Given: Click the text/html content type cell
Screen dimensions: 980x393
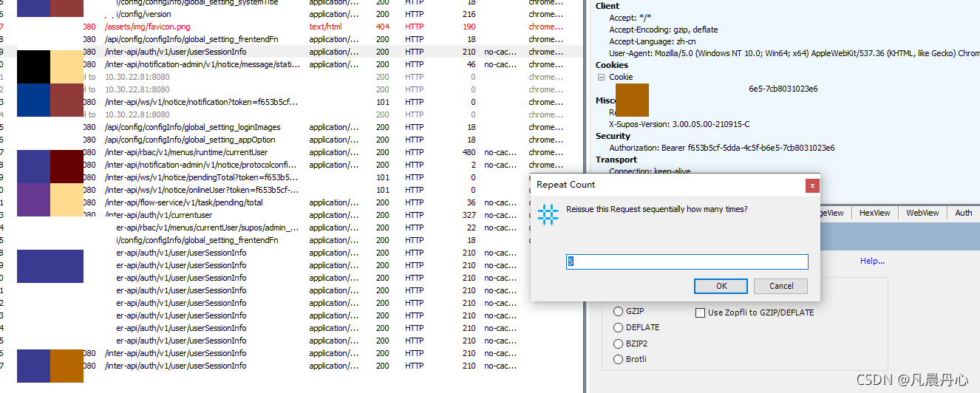Looking at the screenshot, I should [326, 27].
